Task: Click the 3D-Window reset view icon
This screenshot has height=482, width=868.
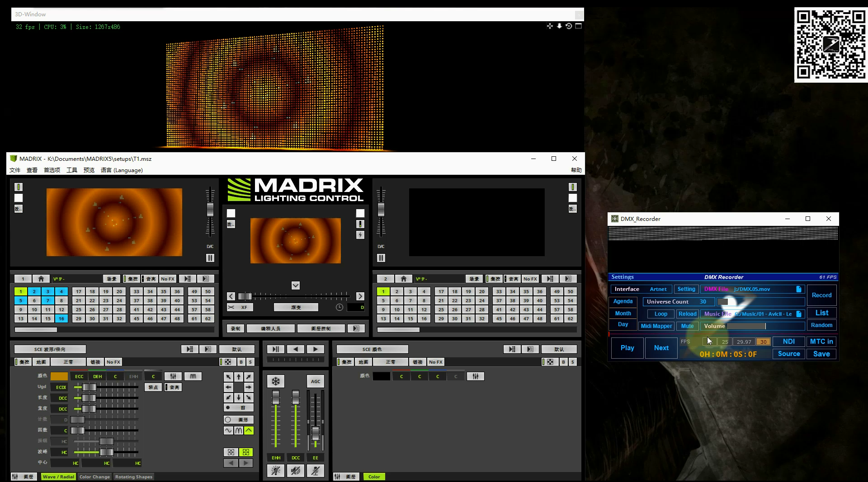Action: [x=569, y=26]
